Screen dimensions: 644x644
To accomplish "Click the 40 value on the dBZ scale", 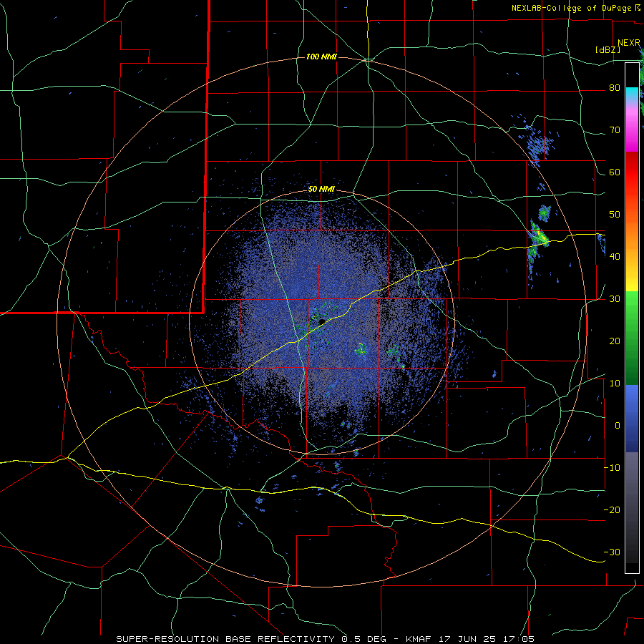I will pyautogui.click(x=615, y=257).
